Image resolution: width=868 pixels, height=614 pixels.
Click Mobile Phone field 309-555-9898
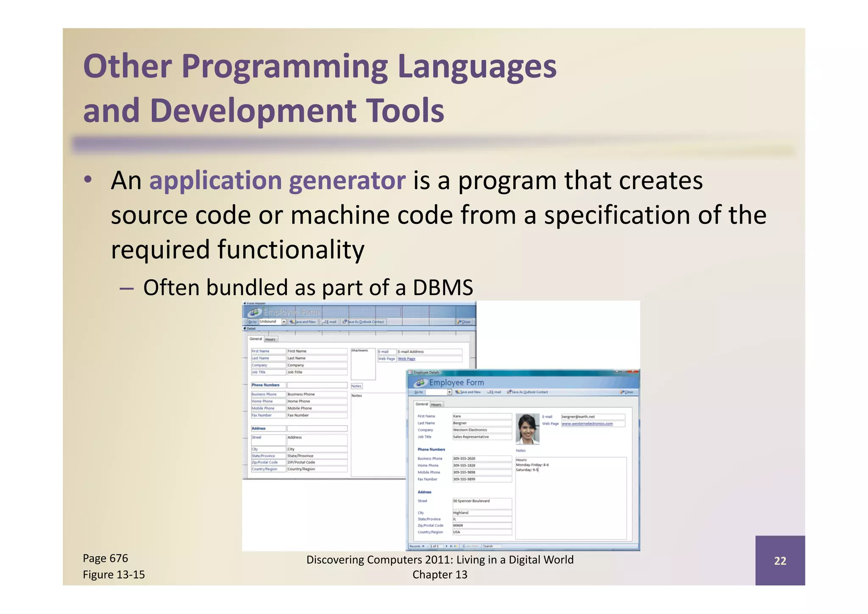482,472
